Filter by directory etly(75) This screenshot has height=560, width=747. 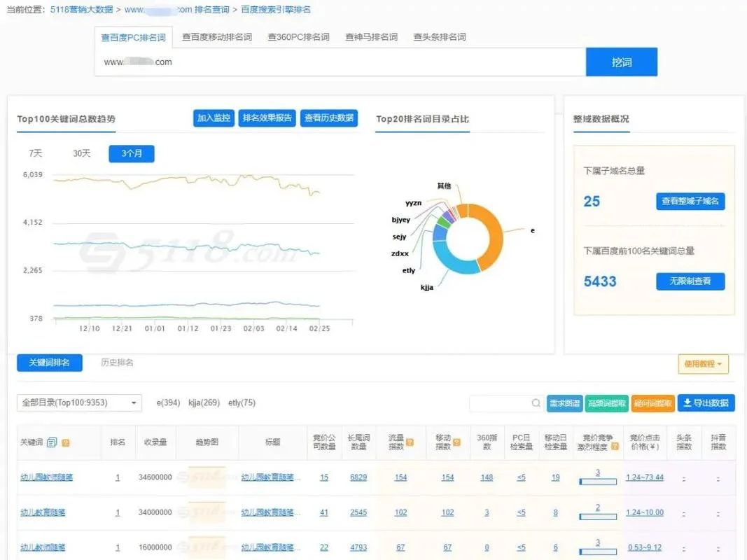[242, 403]
